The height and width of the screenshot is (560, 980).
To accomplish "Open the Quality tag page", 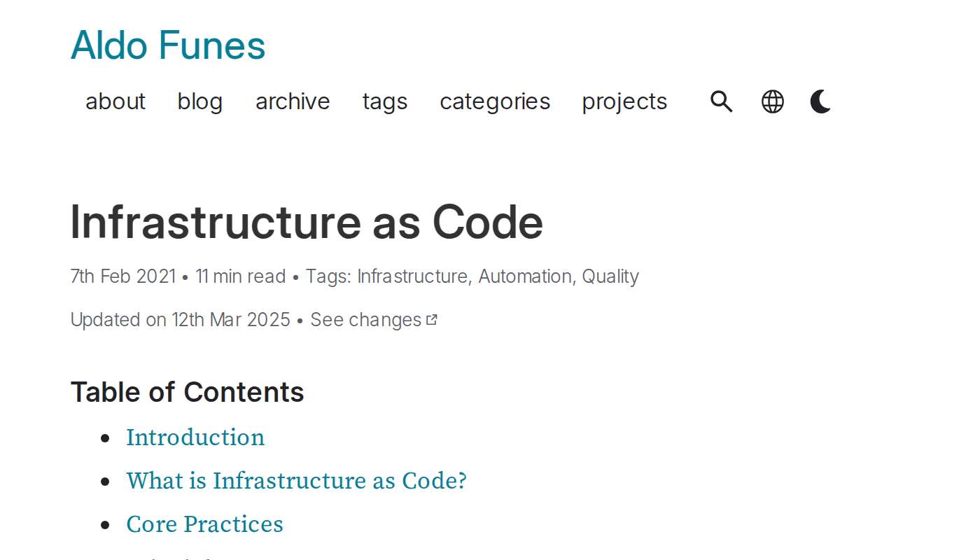I will pyautogui.click(x=610, y=276).
